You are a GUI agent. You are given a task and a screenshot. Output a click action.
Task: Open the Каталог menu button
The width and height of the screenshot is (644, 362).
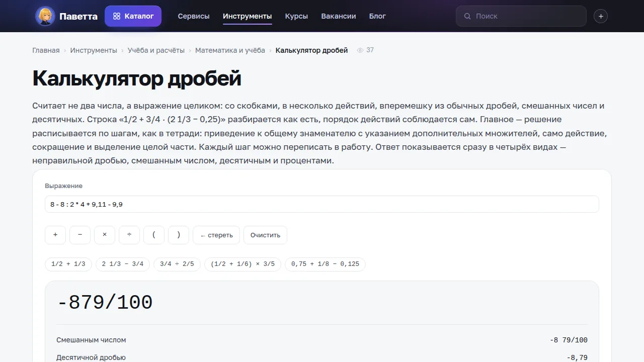point(133,16)
